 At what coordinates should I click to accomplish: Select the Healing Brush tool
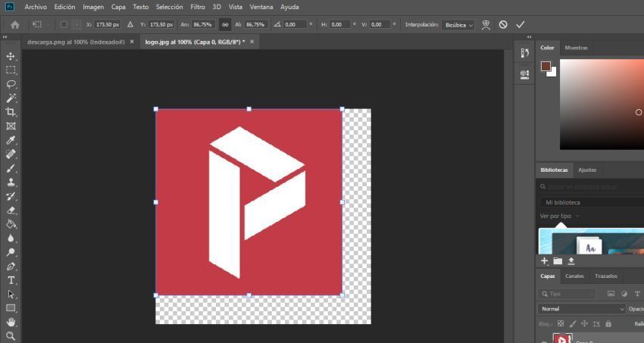(x=11, y=154)
